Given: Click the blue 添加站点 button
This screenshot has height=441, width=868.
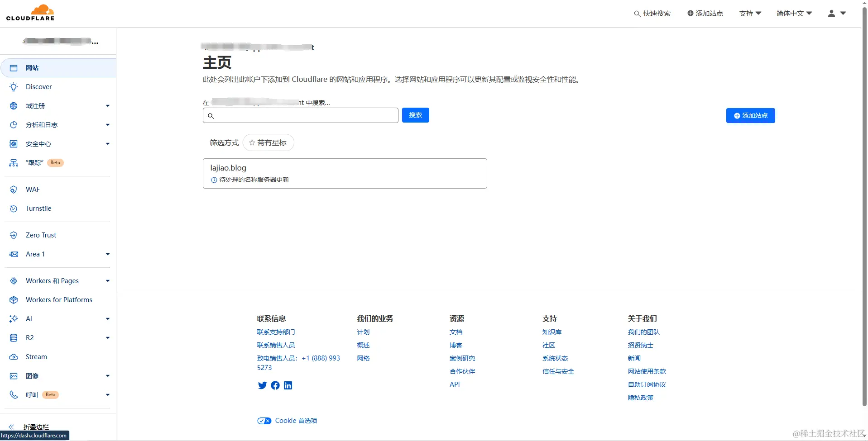Looking at the screenshot, I should (x=750, y=116).
